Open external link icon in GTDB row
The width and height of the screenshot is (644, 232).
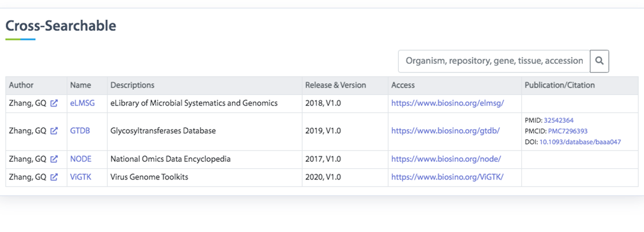[x=54, y=131]
